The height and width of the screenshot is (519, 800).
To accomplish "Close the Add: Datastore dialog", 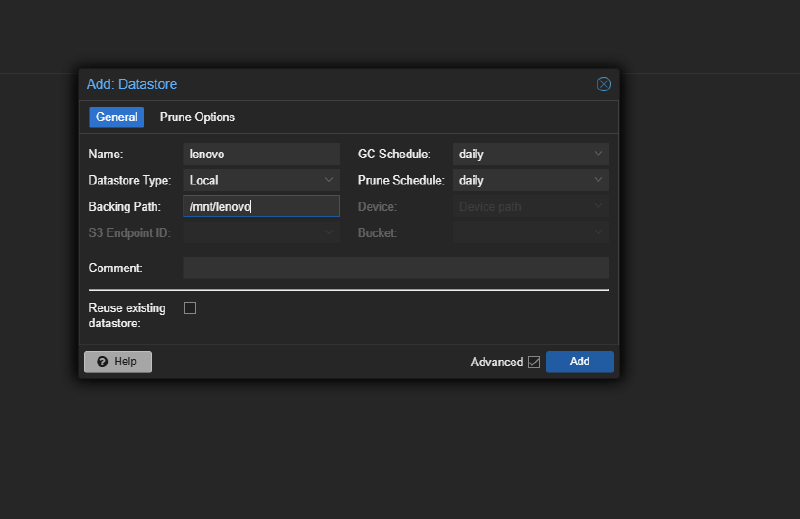I will click(x=604, y=84).
